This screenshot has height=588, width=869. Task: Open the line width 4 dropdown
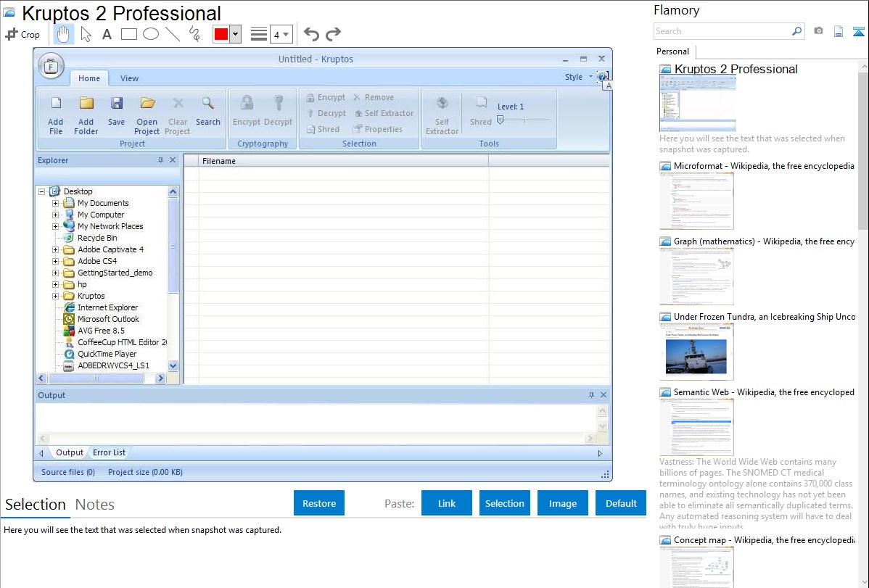coord(281,34)
